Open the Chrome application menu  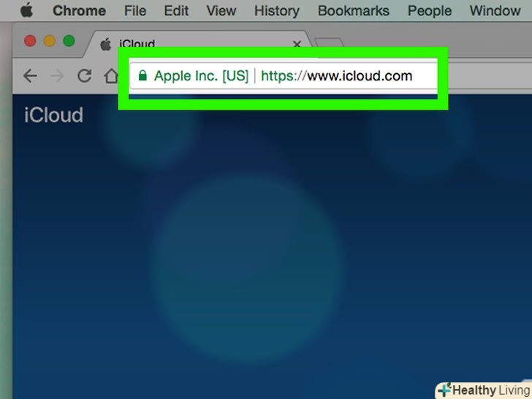click(x=79, y=11)
